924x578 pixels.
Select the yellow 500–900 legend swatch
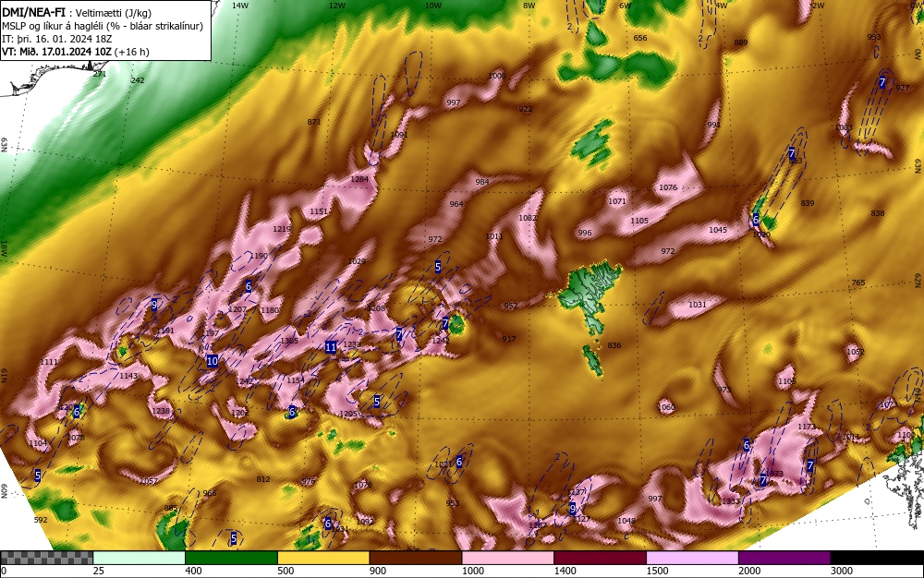tap(323, 558)
